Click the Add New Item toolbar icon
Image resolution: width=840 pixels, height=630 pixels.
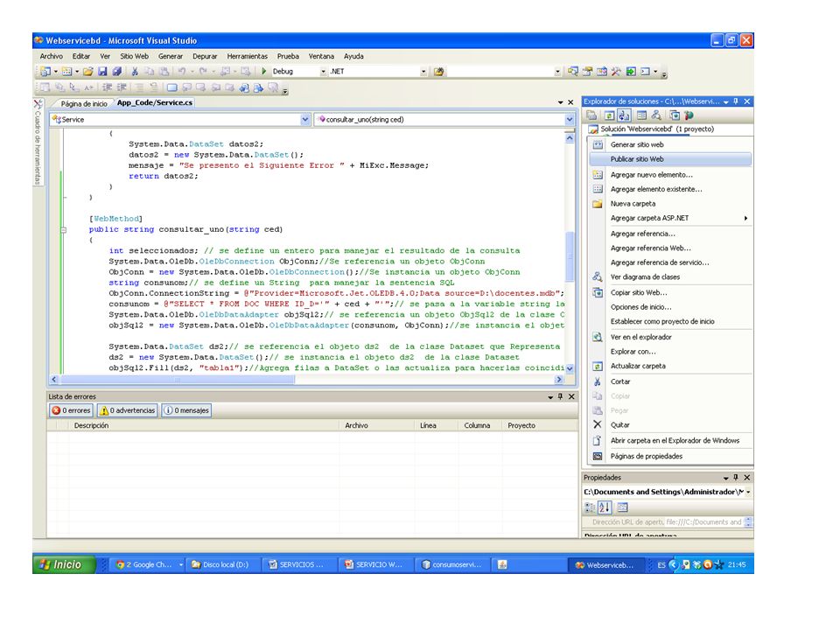[67, 71]
